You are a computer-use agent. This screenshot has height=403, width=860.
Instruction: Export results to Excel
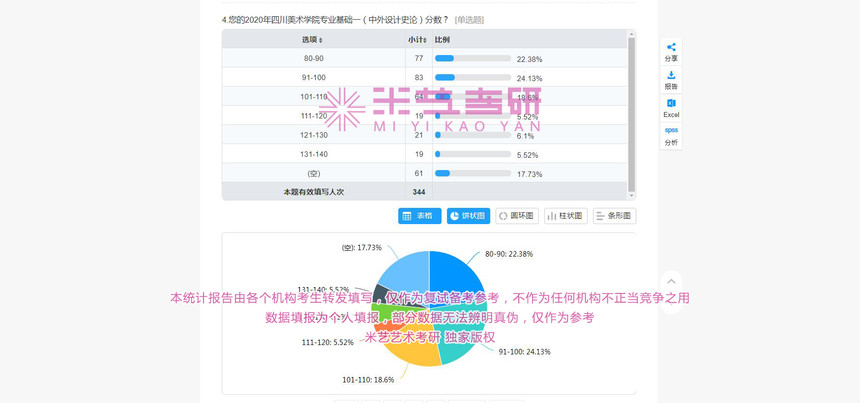click(671, 108)
